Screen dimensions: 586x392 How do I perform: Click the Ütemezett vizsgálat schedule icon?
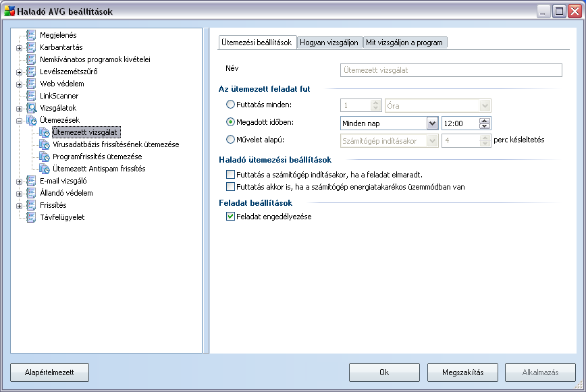(44, 132)
